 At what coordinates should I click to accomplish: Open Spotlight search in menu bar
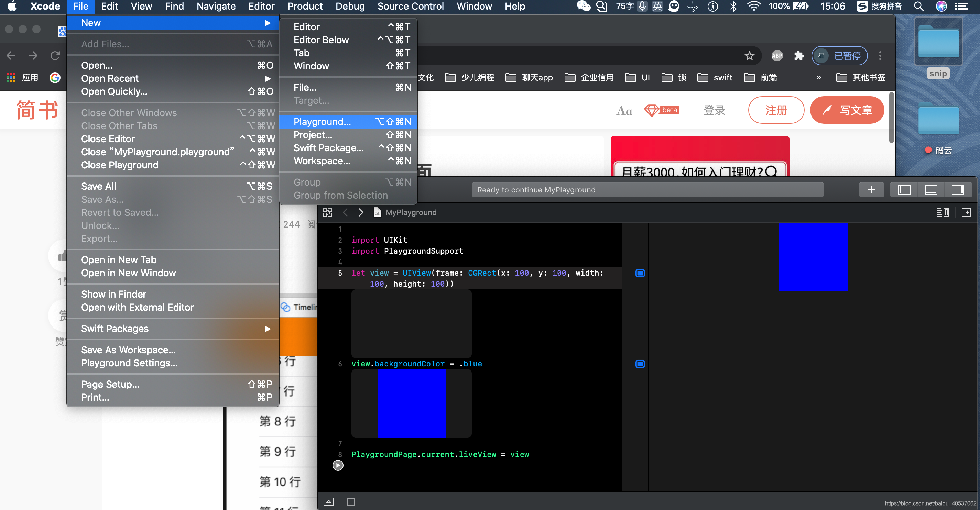click(x=919, y=7)
